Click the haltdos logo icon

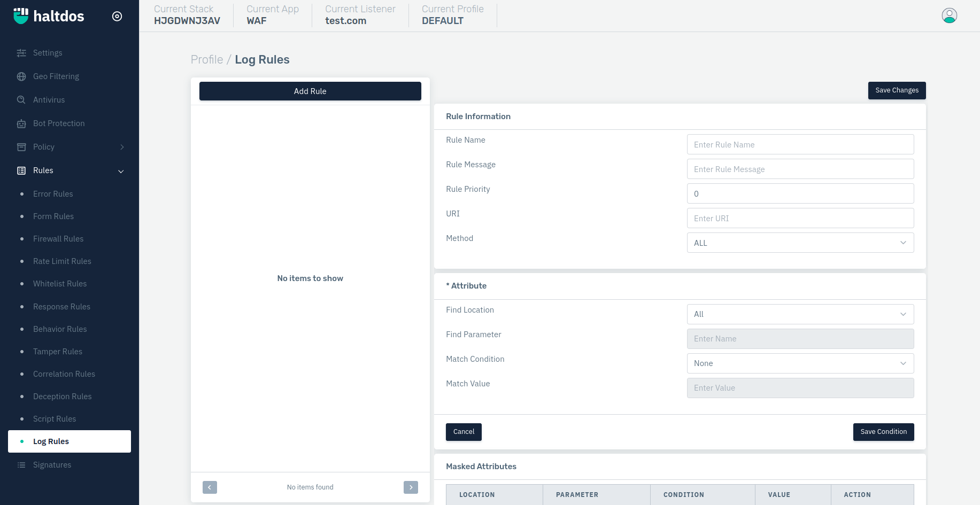pos(21,16)
